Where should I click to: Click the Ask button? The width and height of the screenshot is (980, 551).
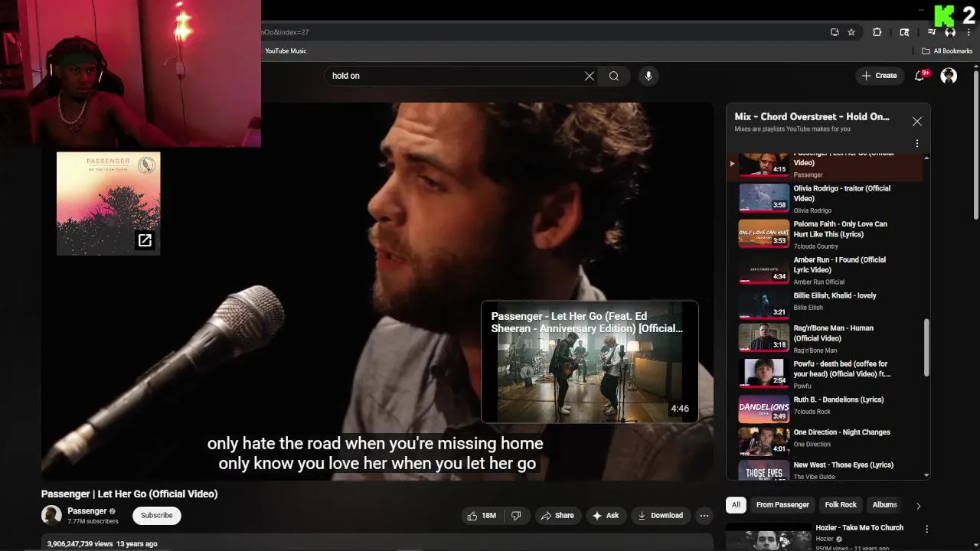pos(605,516)
